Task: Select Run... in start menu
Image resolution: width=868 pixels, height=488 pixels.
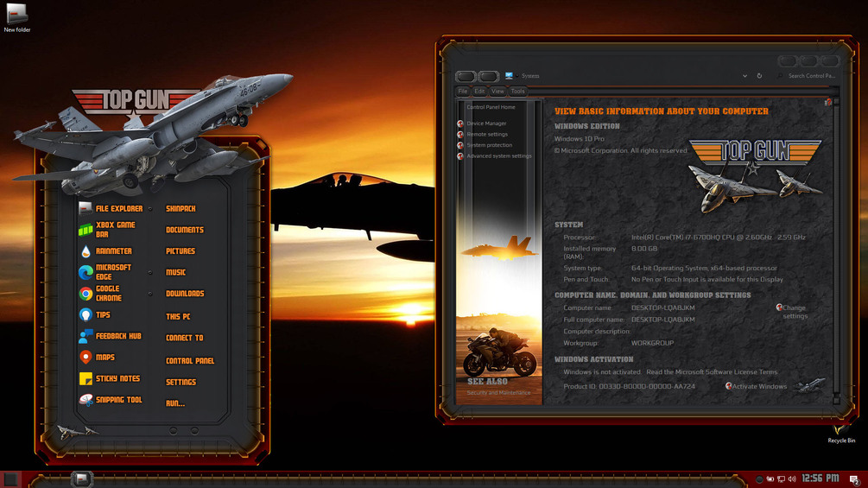Action: 175,403
